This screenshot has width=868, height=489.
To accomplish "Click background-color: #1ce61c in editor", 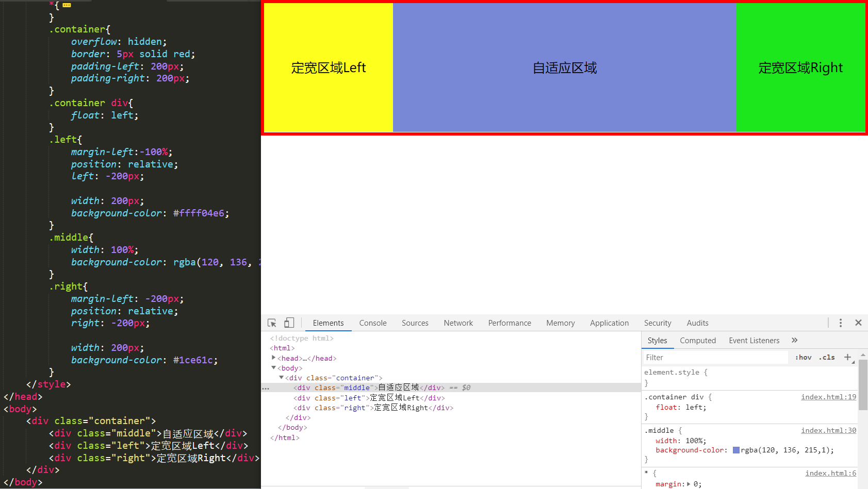I will click(x=144, y=360).
